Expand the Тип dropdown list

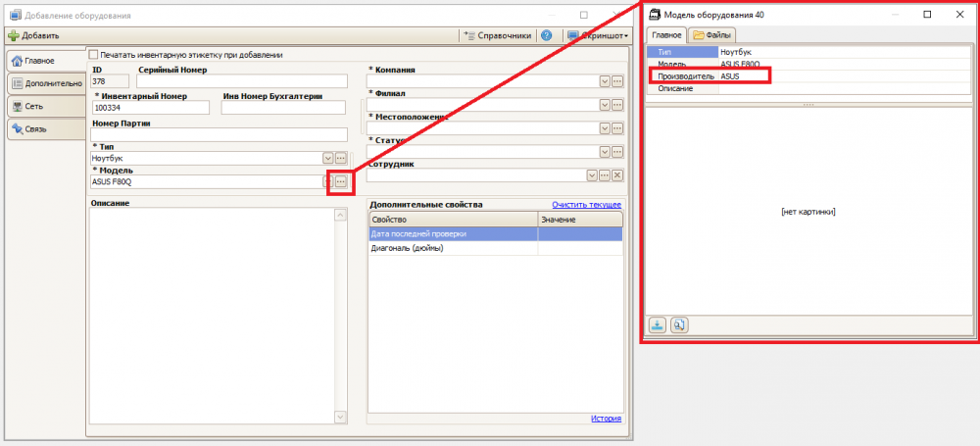pos(328,158)
